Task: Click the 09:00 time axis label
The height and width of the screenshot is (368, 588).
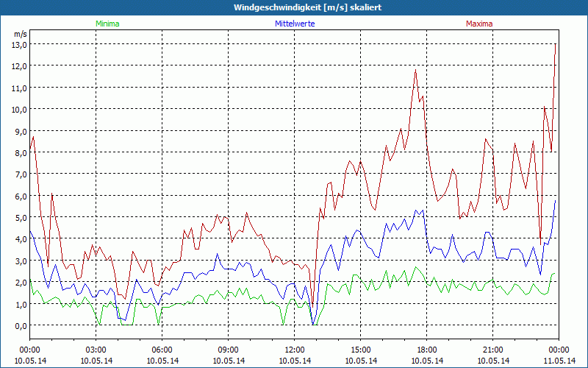Action: pos(229,350)
